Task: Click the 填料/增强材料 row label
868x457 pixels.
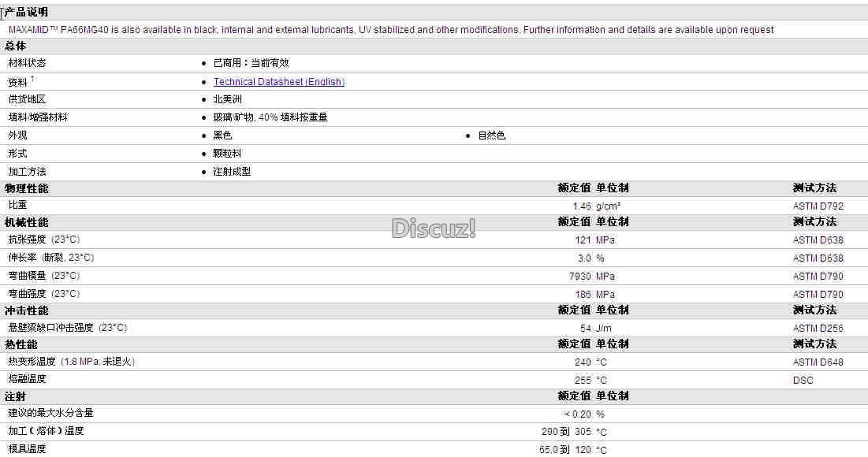Action: [38, 117]
